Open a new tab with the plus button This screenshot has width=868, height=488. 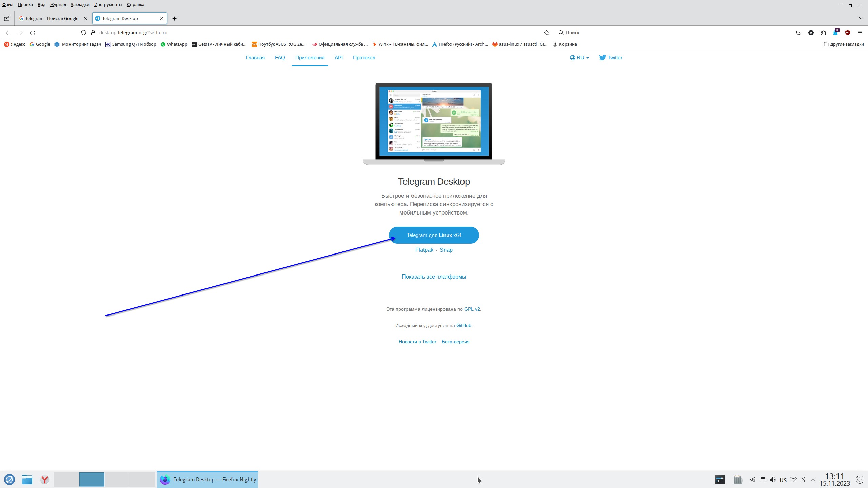pyautogui.click(x=174, y=18)
